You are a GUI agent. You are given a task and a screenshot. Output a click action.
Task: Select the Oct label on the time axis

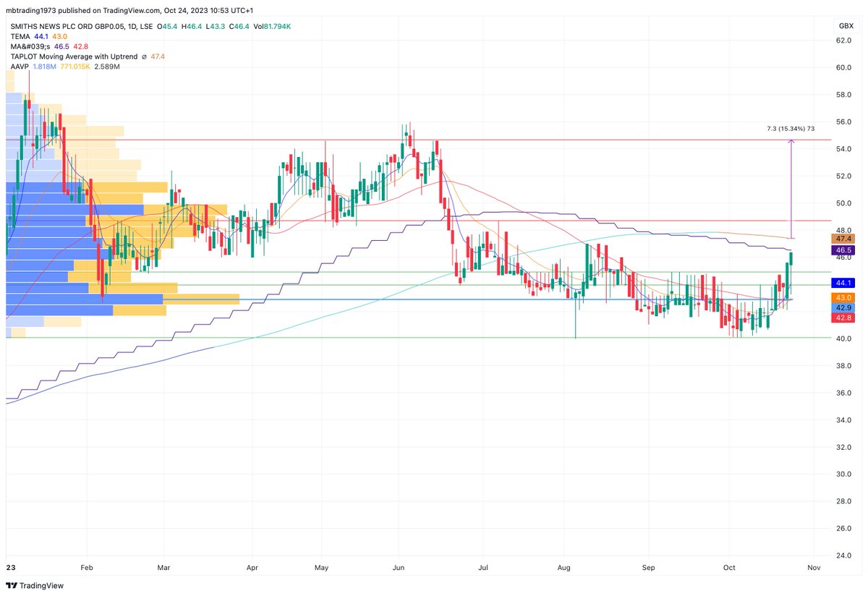(728, 568)
